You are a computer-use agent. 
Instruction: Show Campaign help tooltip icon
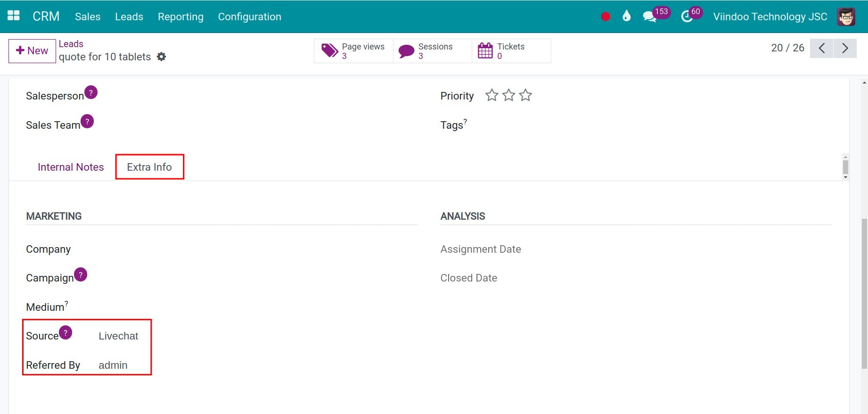(81, 274)
